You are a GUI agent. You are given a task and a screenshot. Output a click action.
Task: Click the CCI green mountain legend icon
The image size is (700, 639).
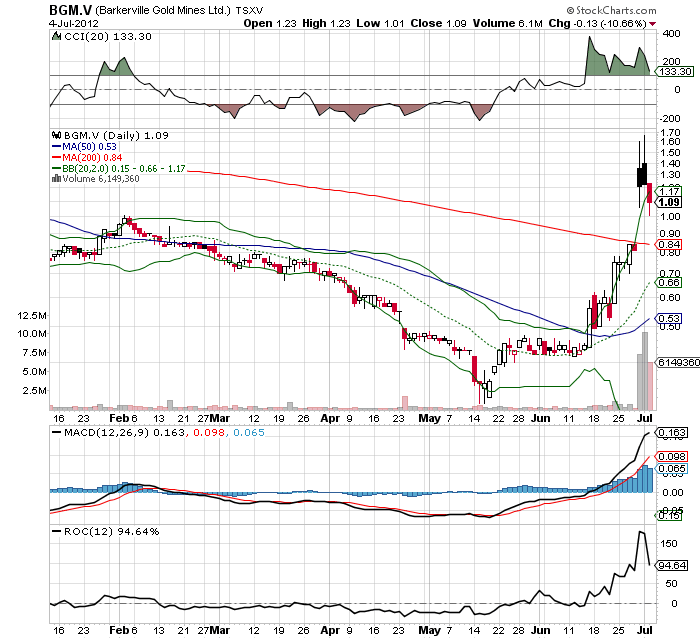pos(56,36)
